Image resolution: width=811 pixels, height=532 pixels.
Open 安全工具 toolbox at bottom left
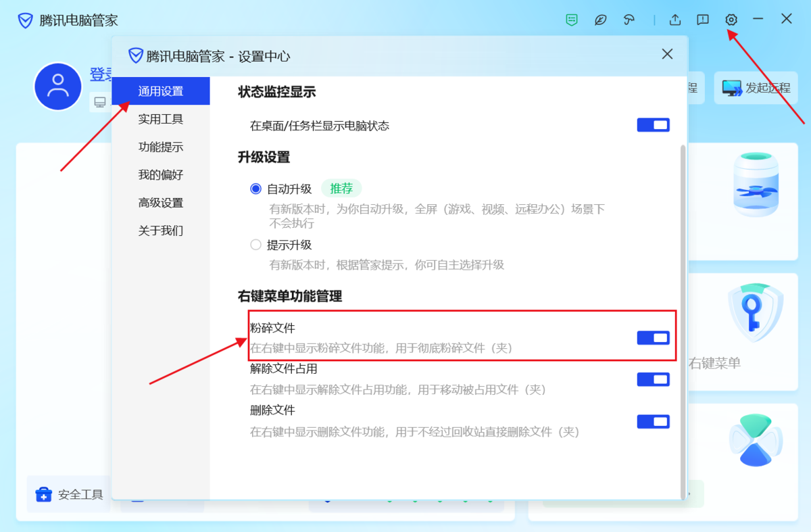(x=69, y=494)
